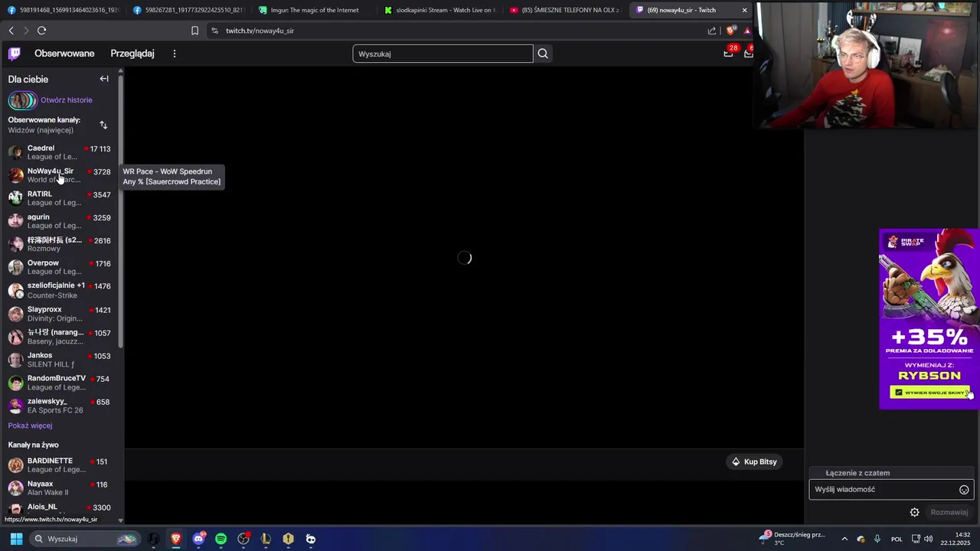
Task: Open Alois_NL channel row
Action: tap(60, 510)
